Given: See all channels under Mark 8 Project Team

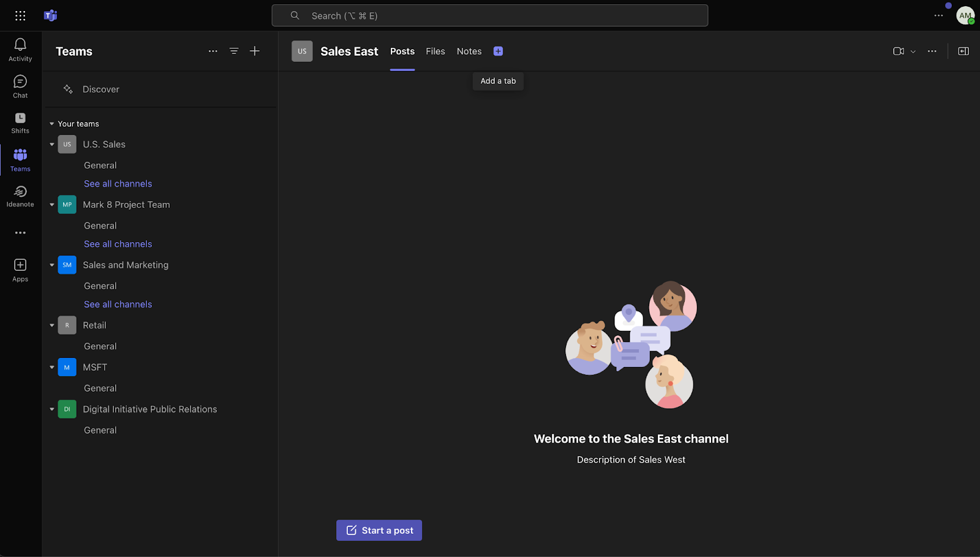Looking at the screenshot, I should point(118,244).
